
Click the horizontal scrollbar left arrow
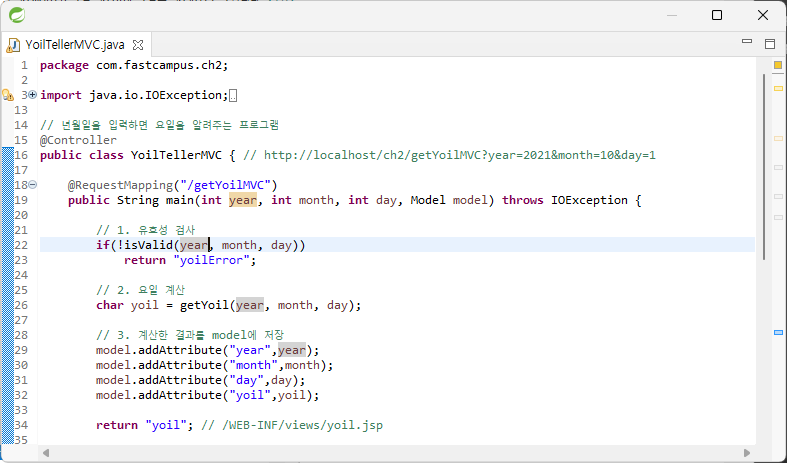(x=46, y=453)
